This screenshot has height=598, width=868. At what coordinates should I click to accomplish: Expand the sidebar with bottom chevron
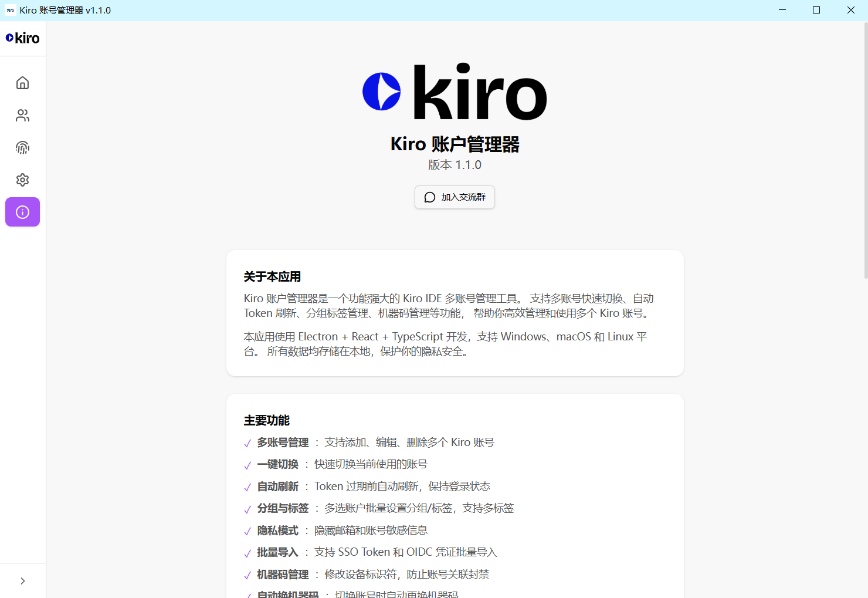[22, 581]
